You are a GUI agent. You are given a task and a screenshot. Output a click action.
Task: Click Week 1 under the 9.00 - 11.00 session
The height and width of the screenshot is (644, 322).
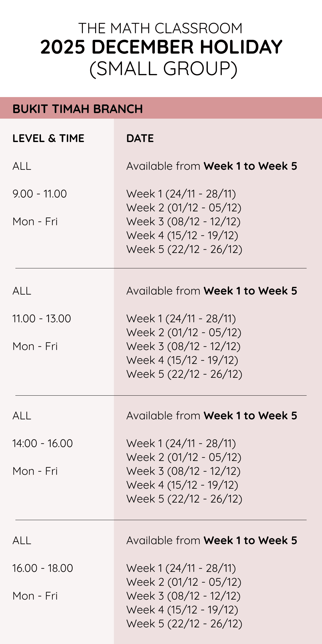[x=181, y=194]
